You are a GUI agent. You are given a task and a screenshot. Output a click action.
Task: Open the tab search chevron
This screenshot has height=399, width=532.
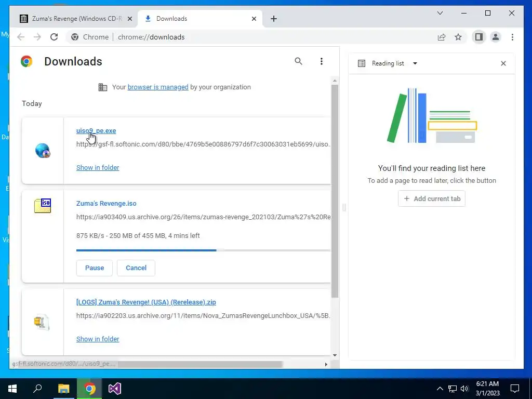pos(440,13)
